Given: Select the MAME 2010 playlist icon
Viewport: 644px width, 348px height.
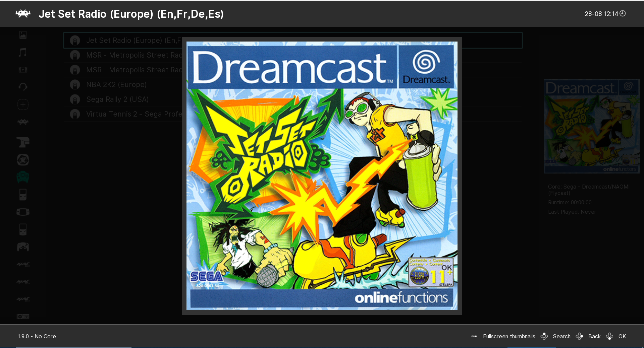Looking at the screenshot, I should [23, 282].
